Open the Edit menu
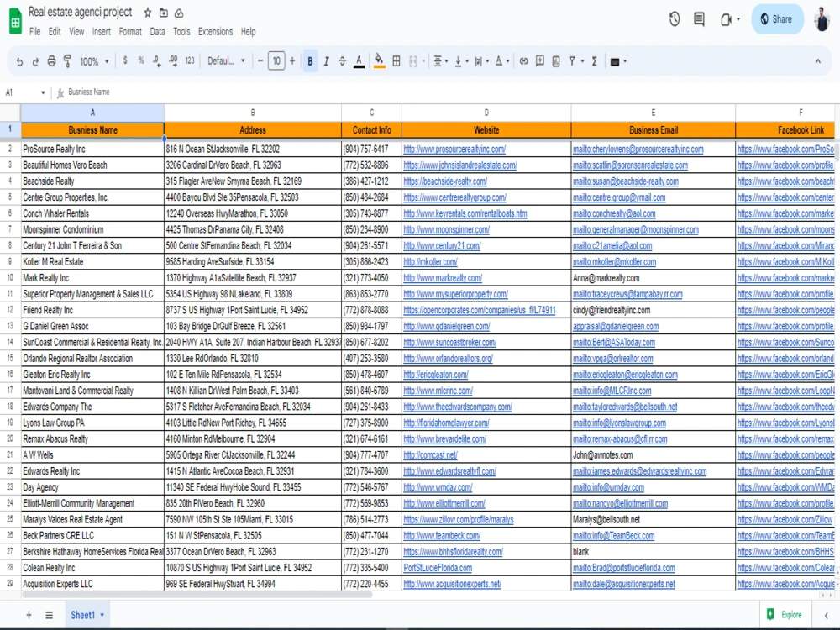The width and height of the screenshot is (840, 630). 55,32
